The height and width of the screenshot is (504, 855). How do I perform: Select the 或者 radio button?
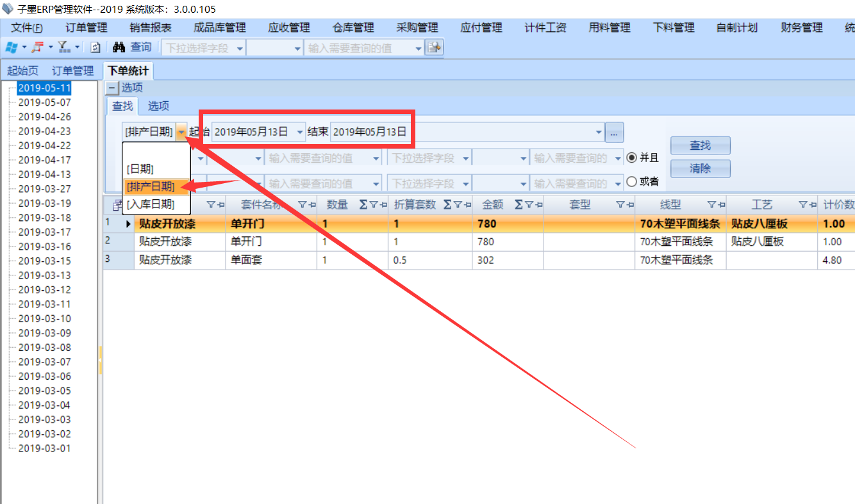[x=632, y=181]
